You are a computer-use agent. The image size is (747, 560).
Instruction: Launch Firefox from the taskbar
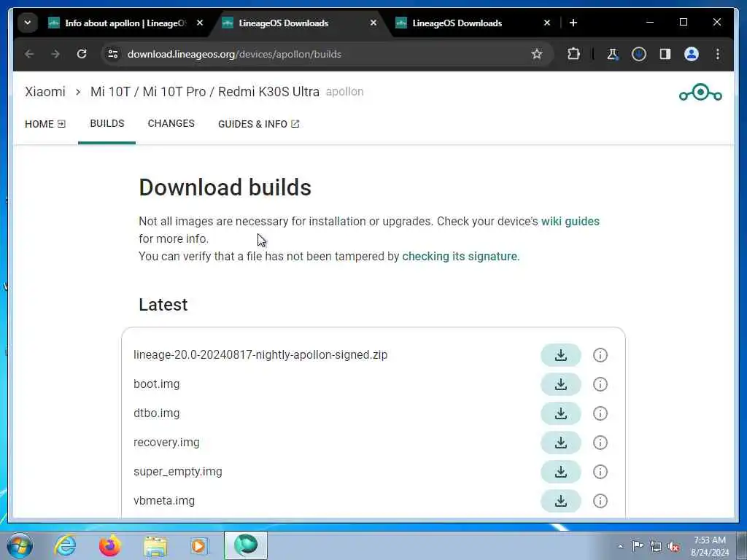point(109,545)
